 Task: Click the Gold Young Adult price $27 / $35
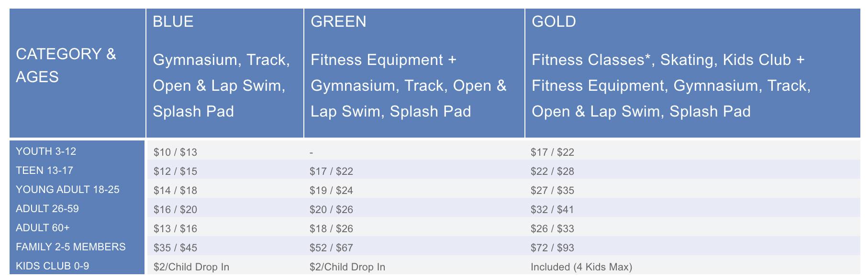coord(552,191)
